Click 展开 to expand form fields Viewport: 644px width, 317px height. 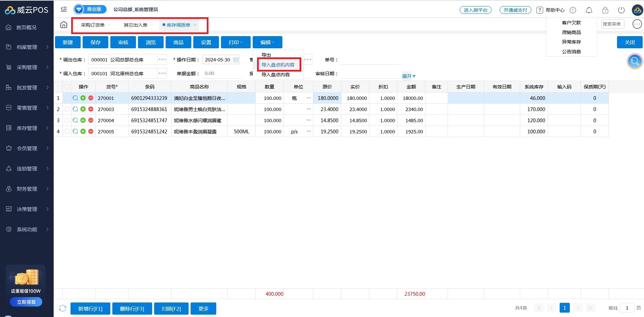coord(409,76)
